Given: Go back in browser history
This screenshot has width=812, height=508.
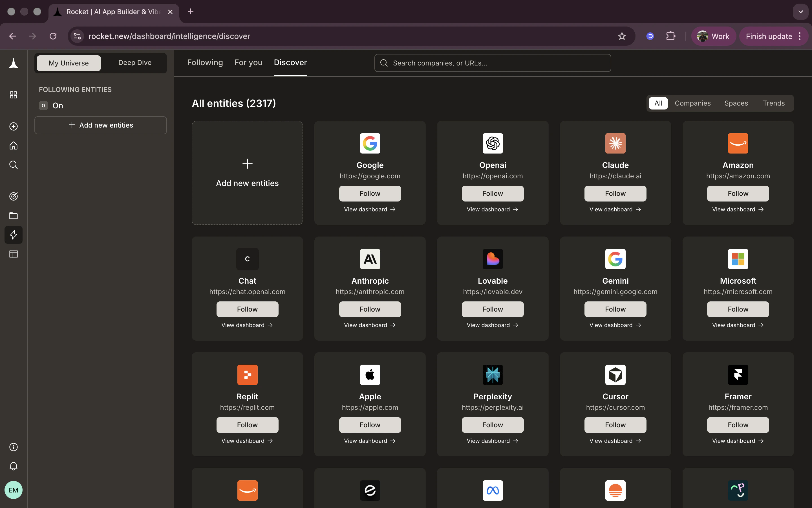Looking at the screenshot, I should click(12, 36).
